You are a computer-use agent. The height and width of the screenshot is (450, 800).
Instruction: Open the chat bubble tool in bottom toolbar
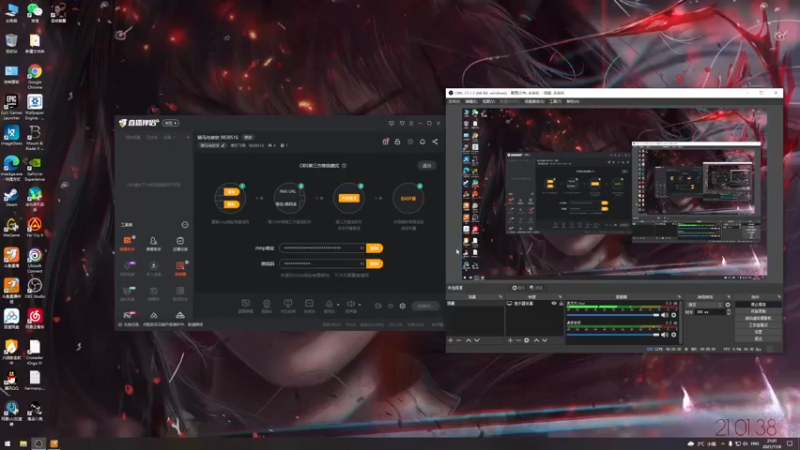pyautogui.click(x=245, y=304)
